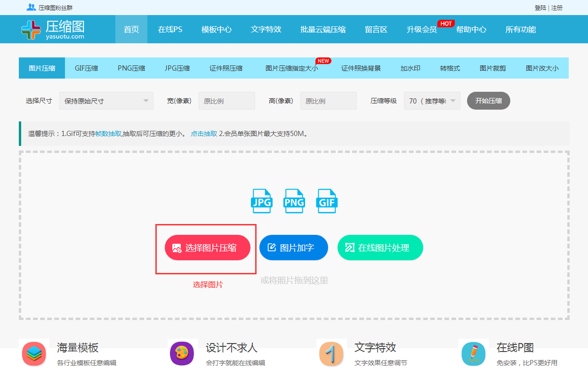Click the JPG format file icon
This screenshot has width=588, height=376.
(x=262, y=201)
